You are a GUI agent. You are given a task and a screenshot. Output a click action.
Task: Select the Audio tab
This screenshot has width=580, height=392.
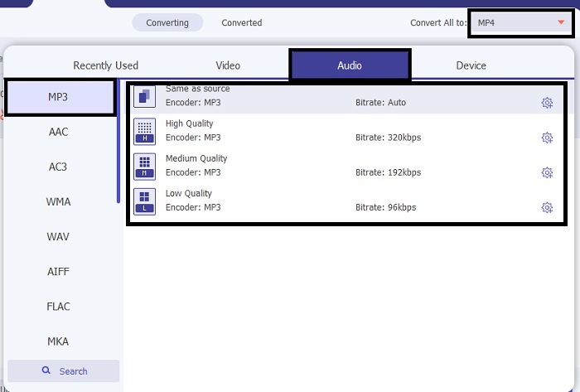(350, 65)
